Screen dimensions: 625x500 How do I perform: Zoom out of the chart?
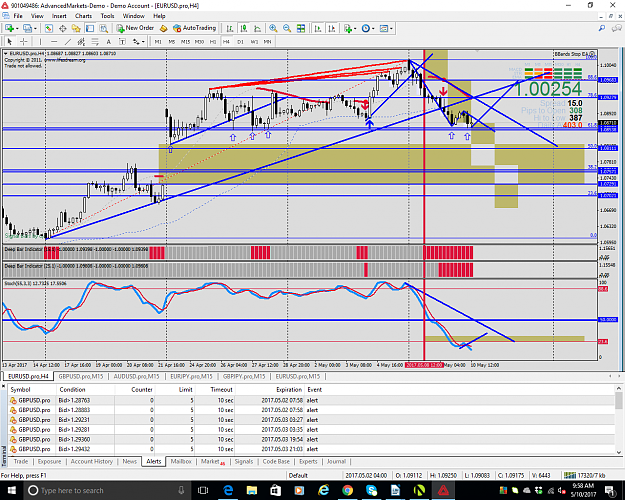coord(287,28)
